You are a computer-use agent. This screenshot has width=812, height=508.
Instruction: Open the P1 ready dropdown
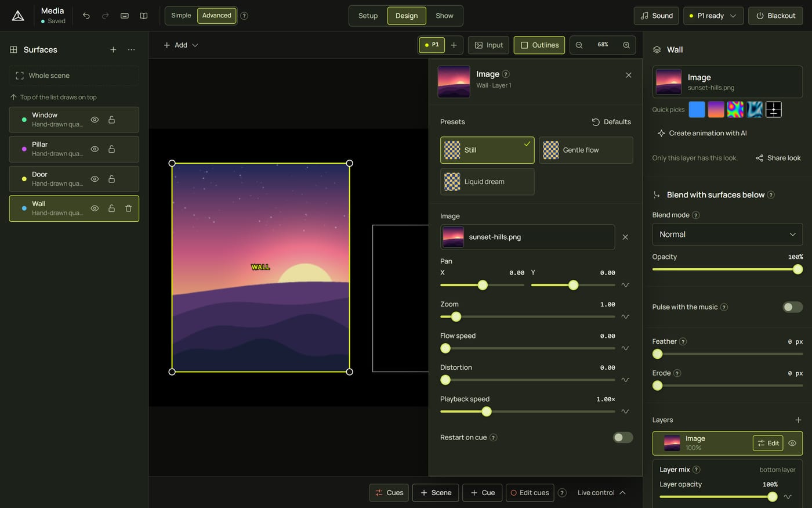[x=713, y=16]
